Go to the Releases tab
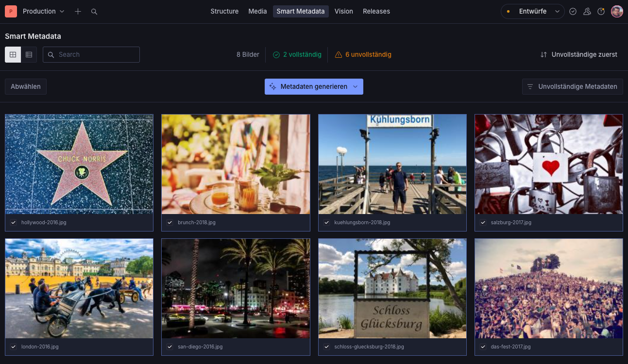The height and width of the screenshot is (364, 628). 376,11
